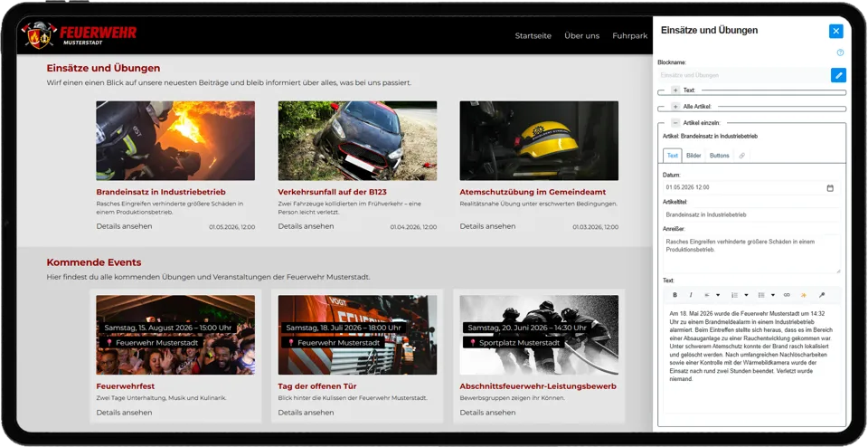The width and height of the screenshot is (868, 447).
Task: Click Details ansehen under Verkehrsunfall
Action: click(x=306, y=226)
